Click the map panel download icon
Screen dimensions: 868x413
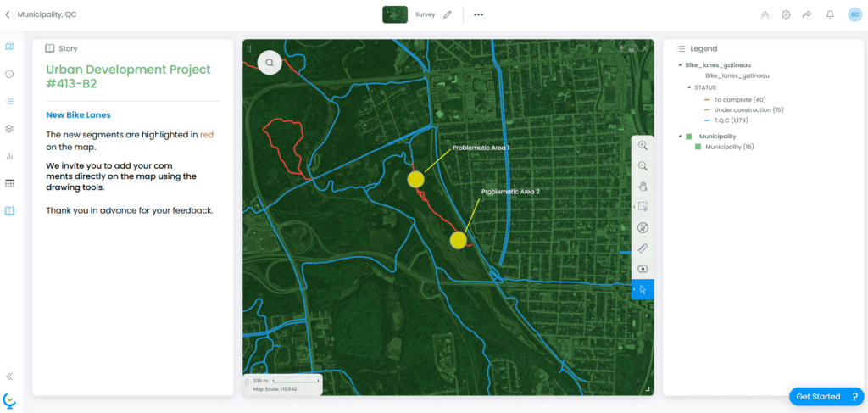point(622,48)
